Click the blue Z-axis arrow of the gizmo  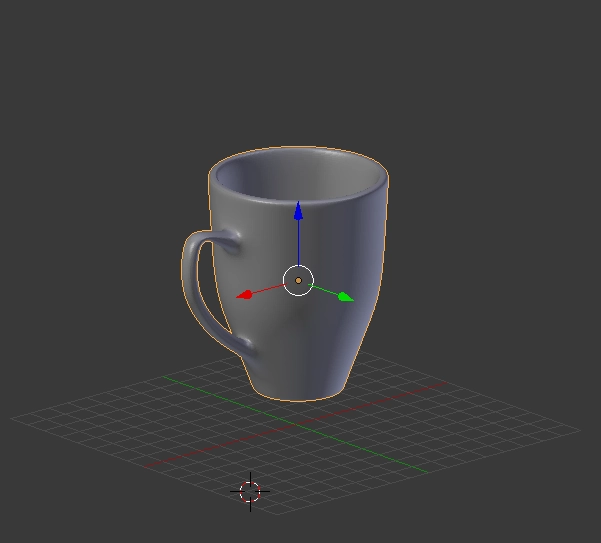coord(298,213)
